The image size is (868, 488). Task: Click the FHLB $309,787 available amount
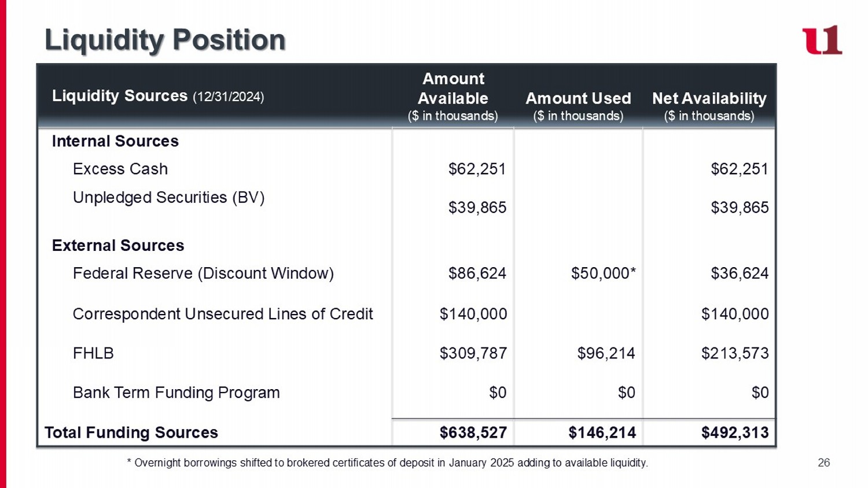click(473, 353)
